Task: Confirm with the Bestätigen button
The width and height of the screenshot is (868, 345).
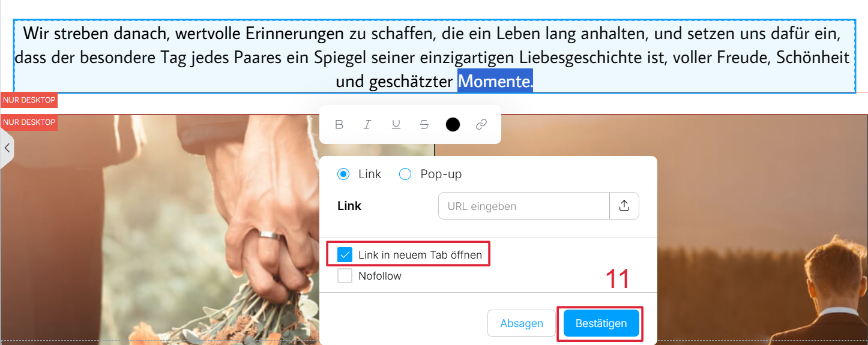Action: click(601, 323)
